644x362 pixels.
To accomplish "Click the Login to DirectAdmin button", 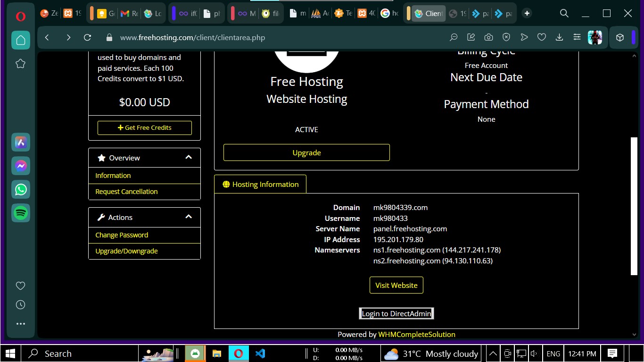I will [x=396, y=314].
